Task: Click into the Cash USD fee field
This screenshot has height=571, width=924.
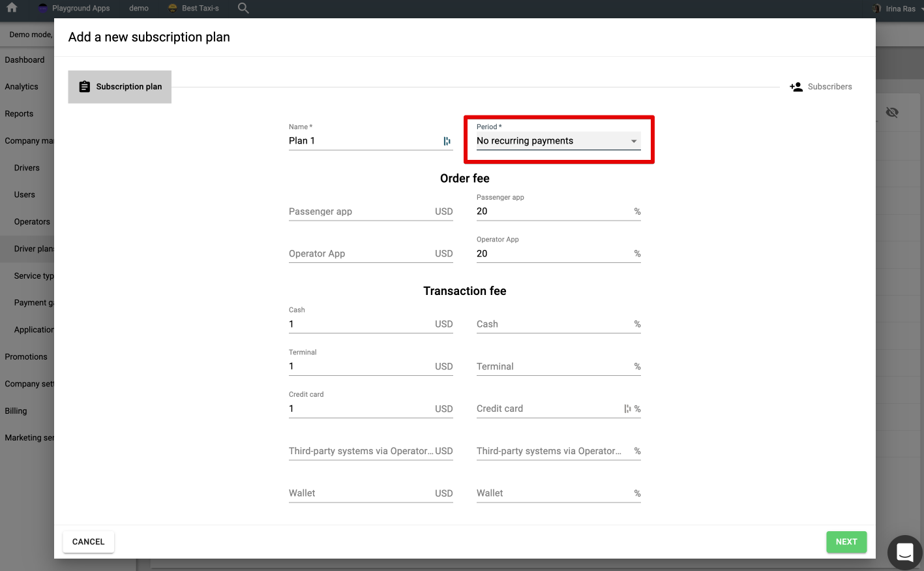Action: click(x=359, y=324)
